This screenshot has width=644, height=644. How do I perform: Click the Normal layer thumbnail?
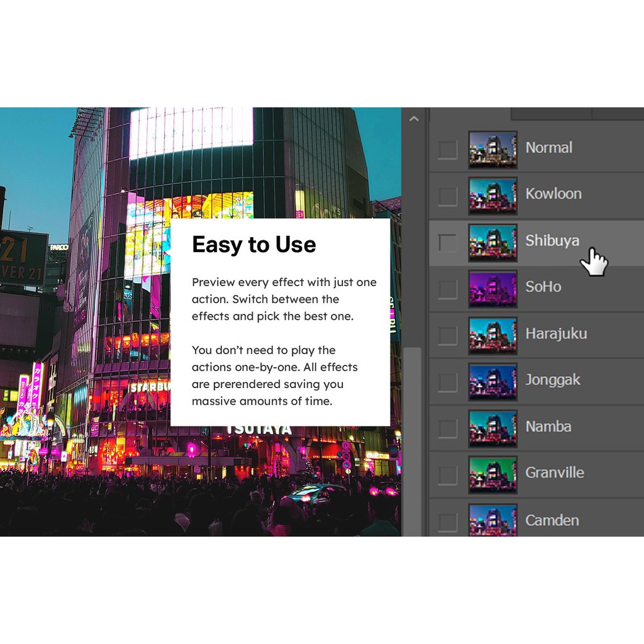[x=492, y=150]
